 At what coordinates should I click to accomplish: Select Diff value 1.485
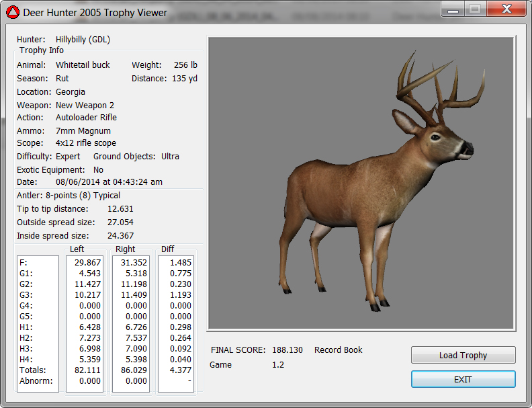tap(180, 262)
